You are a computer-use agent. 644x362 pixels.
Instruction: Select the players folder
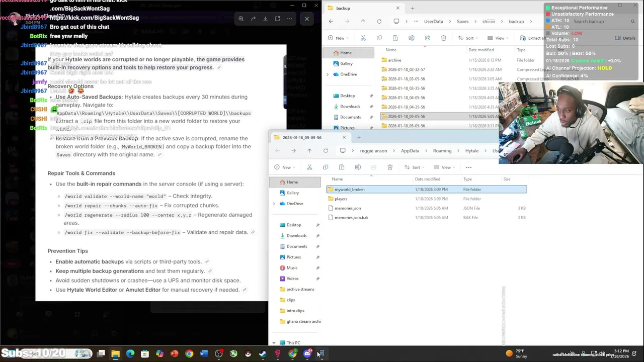point(426,199)
